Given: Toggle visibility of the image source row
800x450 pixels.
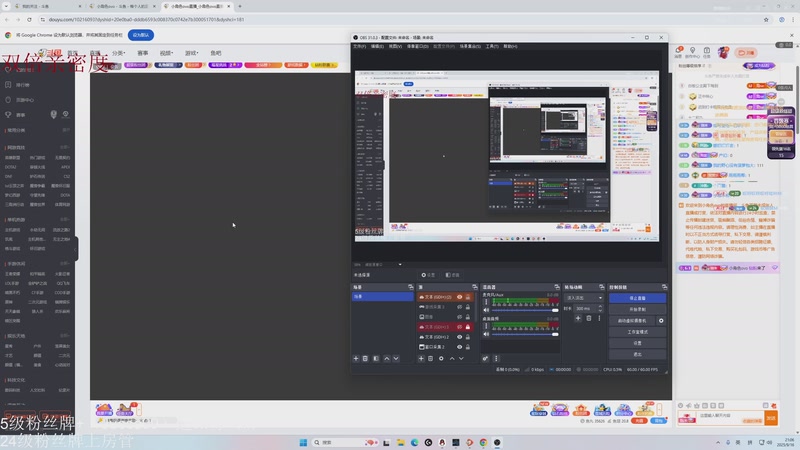Looking at the screenshot, I should (x=460, y=317).
